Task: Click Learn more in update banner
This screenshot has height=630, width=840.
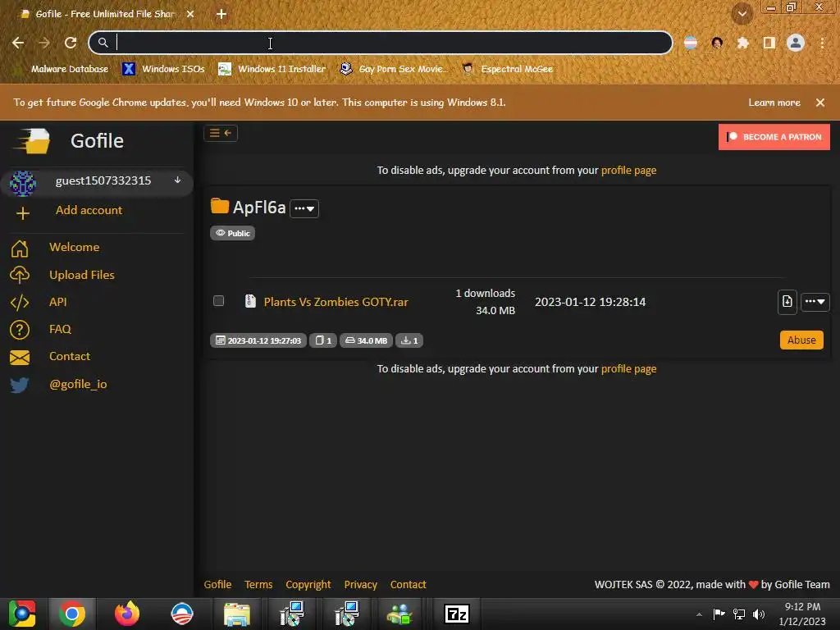Action: [774, 103]
